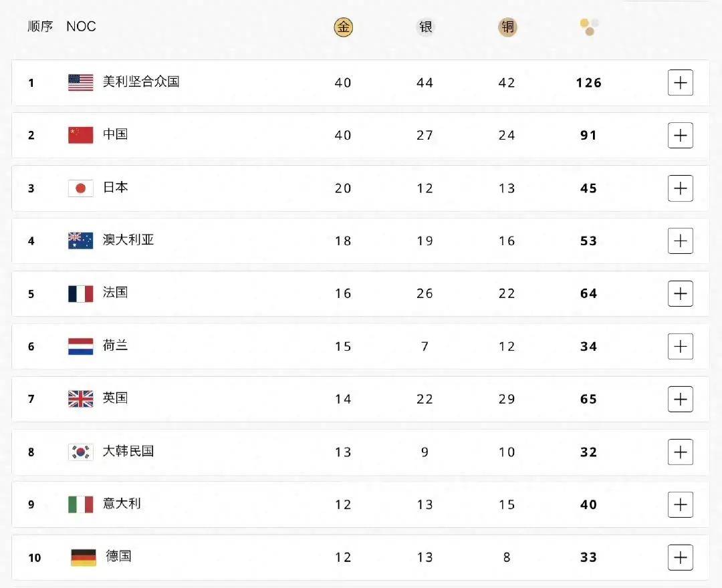Click the United States flag icon
The image size is (722, 588).
point(81,82)
